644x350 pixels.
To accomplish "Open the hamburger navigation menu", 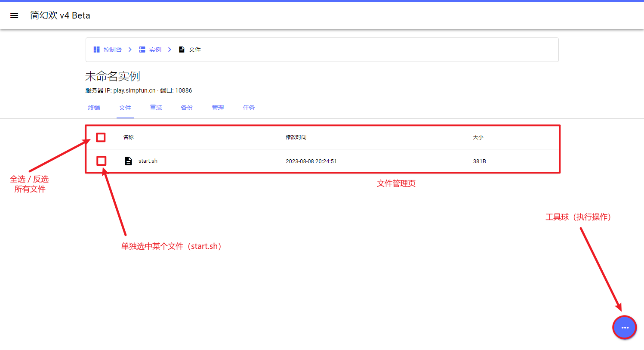I will [14, 15].
